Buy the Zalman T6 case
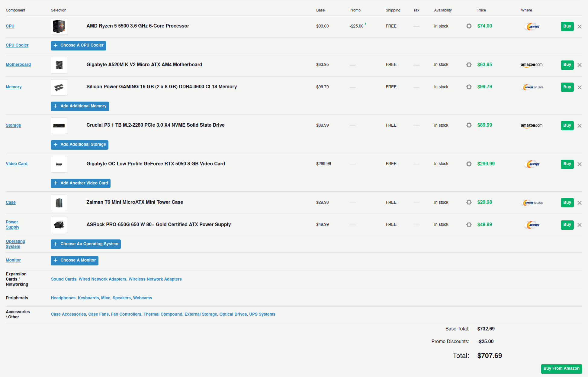The image size is (588, 377). tap(567, 203)
